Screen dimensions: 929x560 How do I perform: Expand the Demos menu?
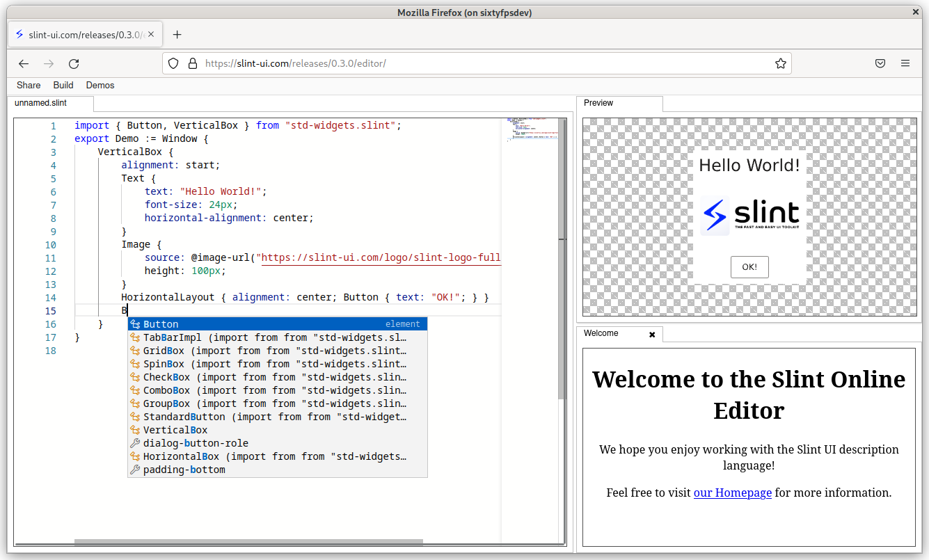pos(100,85)
